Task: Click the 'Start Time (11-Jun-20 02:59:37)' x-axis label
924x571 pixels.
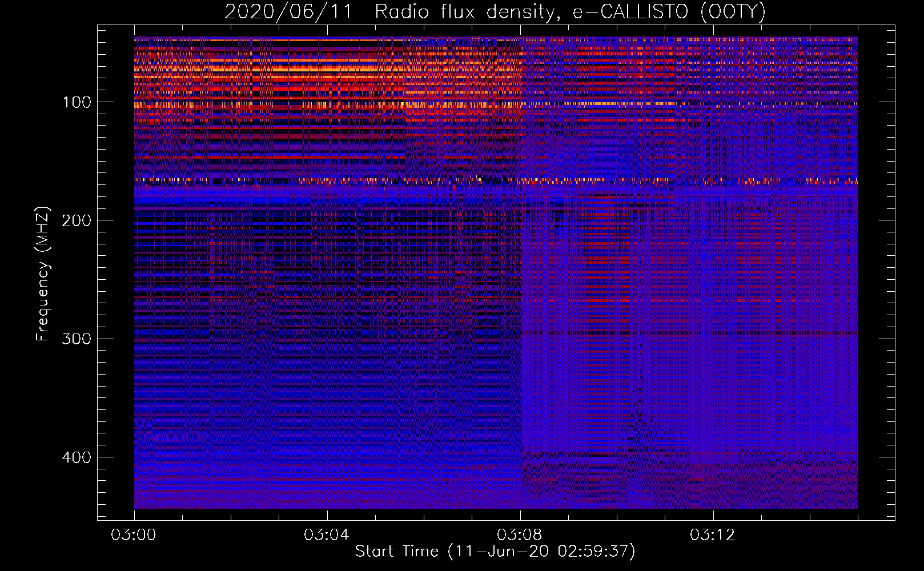Action: tap(495, 552)
